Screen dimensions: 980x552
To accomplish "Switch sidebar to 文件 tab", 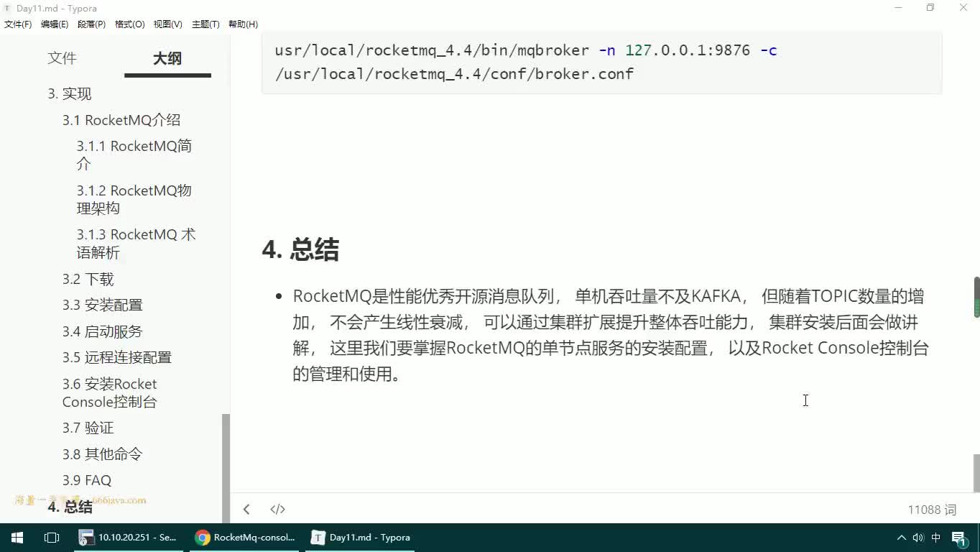I will 62,58.
